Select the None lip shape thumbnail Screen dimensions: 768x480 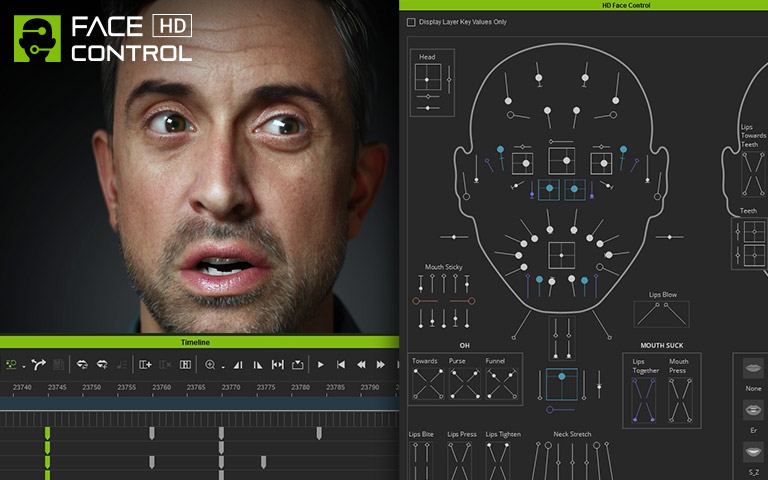click(753, 368)
